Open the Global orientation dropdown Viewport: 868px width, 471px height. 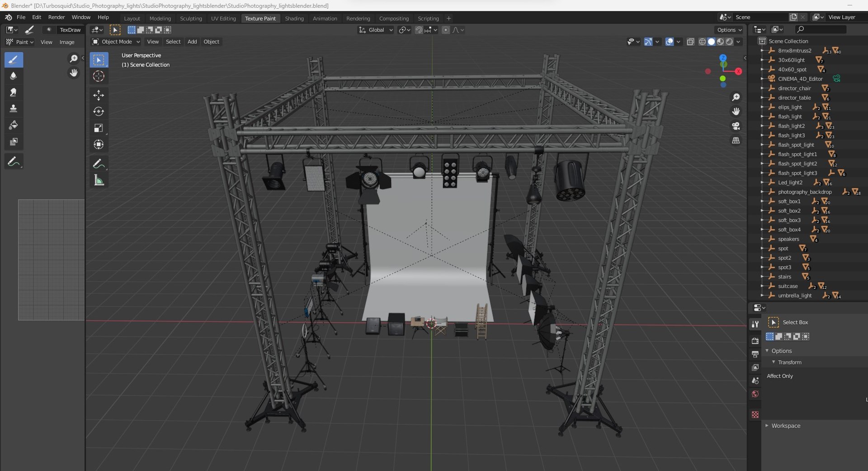(376, 30)
